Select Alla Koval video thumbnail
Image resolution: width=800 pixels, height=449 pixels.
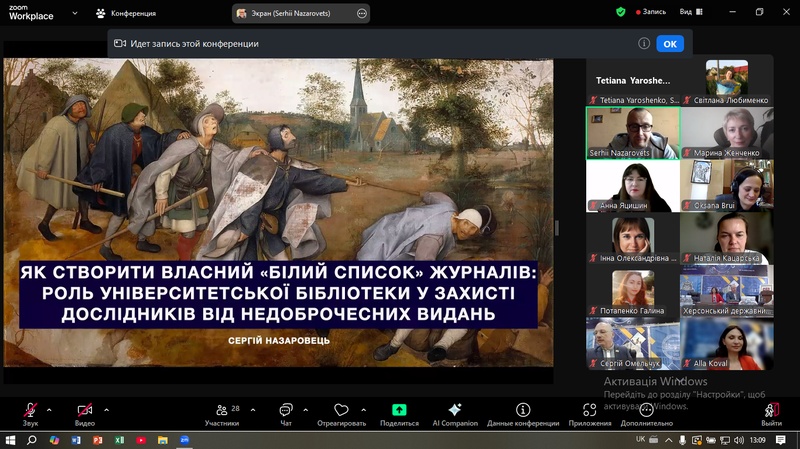727,343
